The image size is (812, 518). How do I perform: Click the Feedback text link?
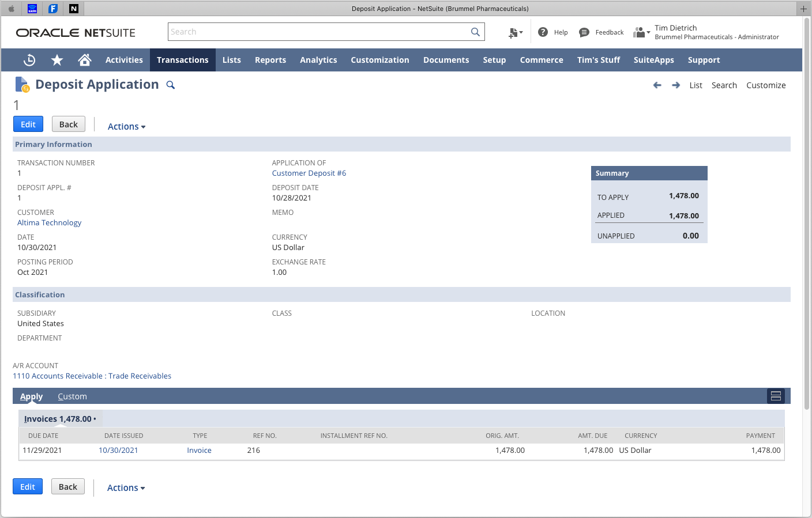[x=610, y=33]
